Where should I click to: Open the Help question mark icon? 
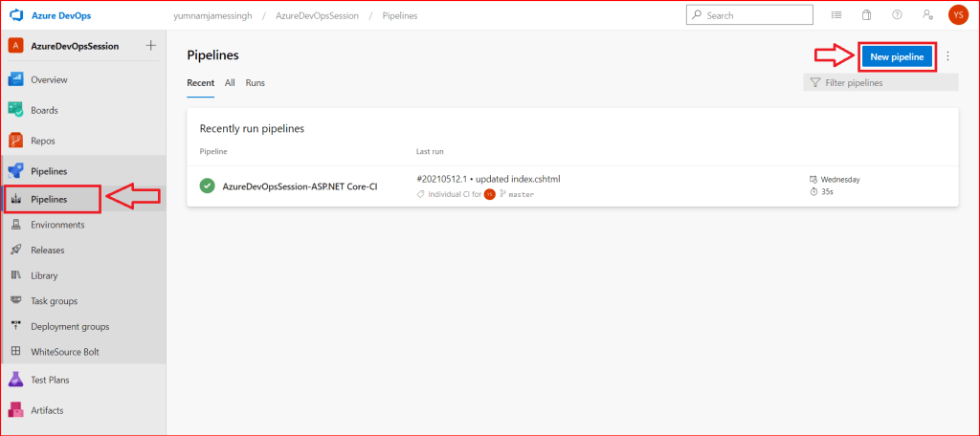(897, 15)
